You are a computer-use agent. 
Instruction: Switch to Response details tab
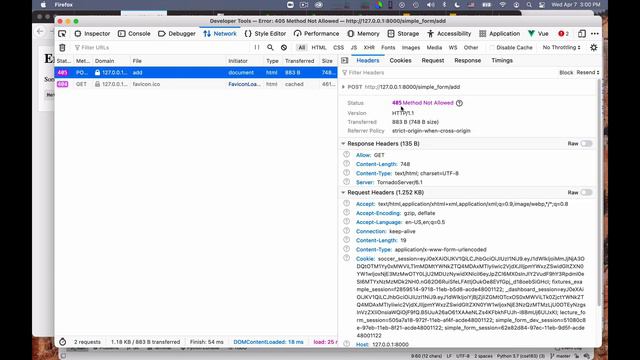click(467, 60)
